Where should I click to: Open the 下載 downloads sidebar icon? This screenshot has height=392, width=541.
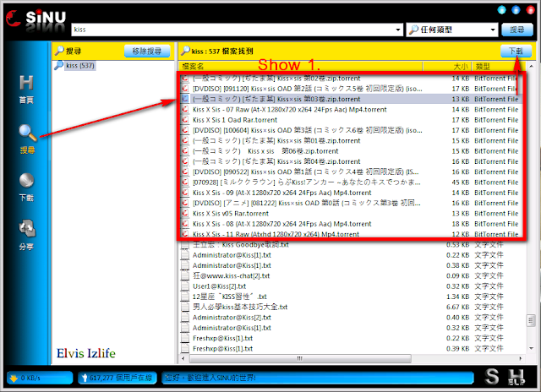point(26,188)
